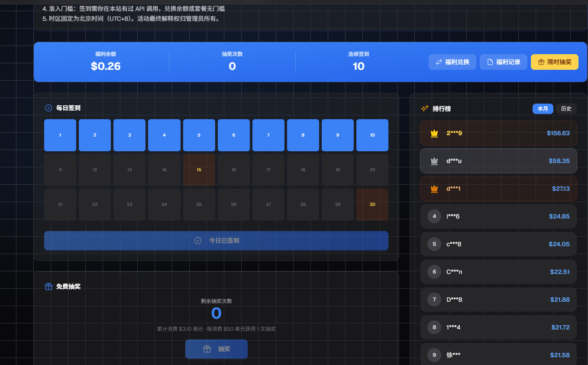Select check-in day 5 tile
Viewport: 588px width, 365px height.
pyautogui.click(x=199, y=135)
